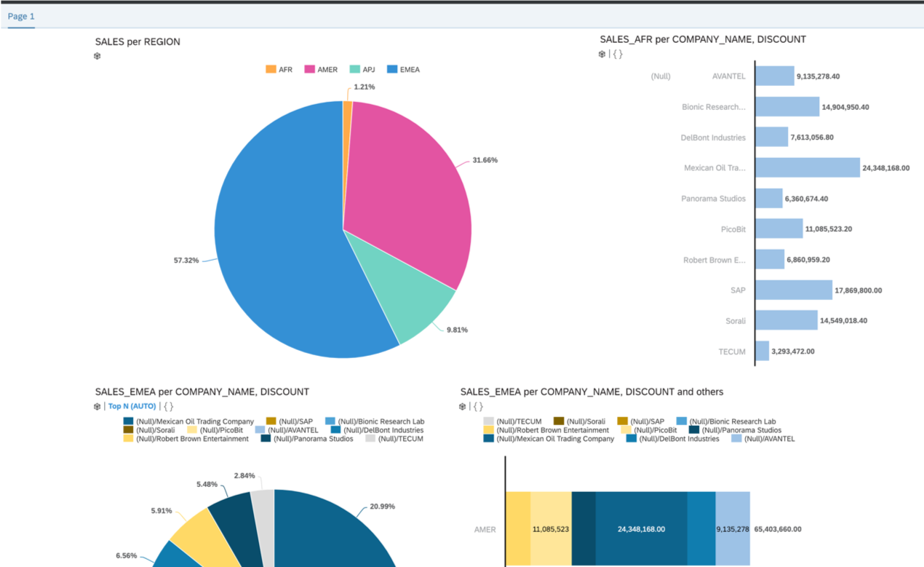
Task: Click the cube icon left of Top N (AUTO)
Action: click(97, 406)
